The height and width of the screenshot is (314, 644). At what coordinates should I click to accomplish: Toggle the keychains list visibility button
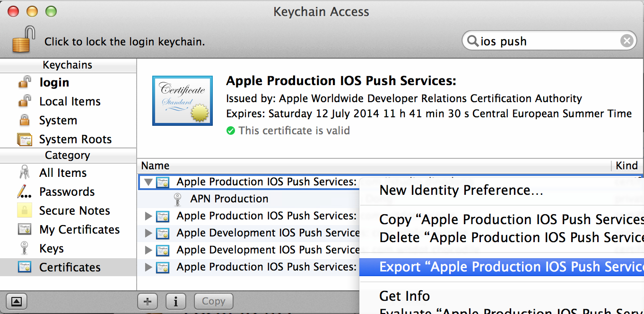[x=17, y=301]
